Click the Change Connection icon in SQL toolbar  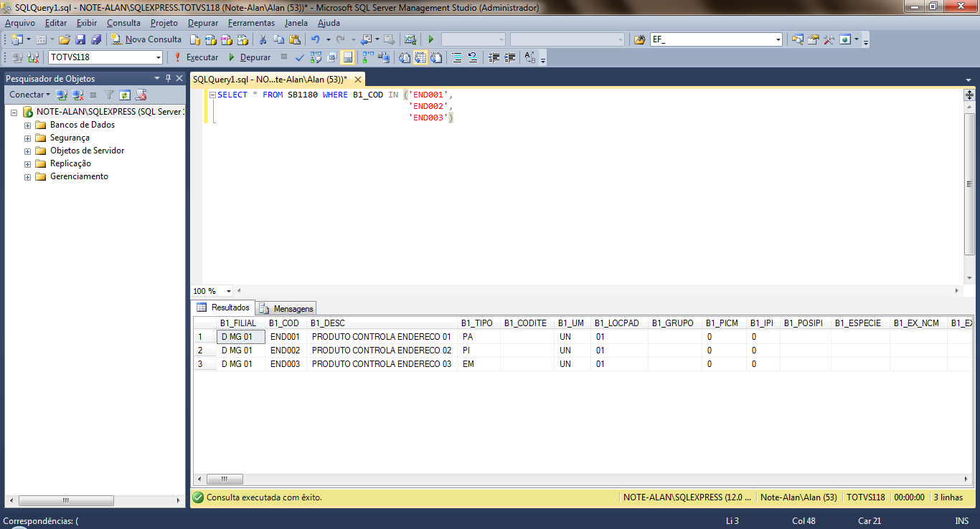click(32, 57)
